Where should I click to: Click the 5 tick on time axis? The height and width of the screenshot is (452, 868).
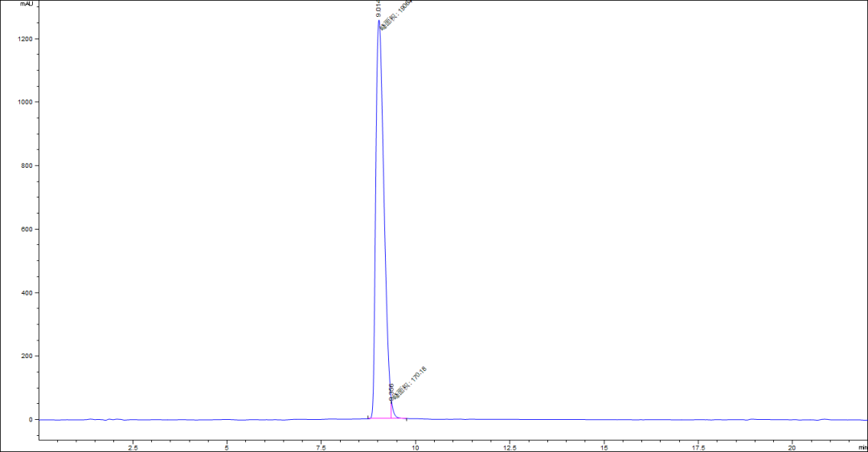click(227, 447)
